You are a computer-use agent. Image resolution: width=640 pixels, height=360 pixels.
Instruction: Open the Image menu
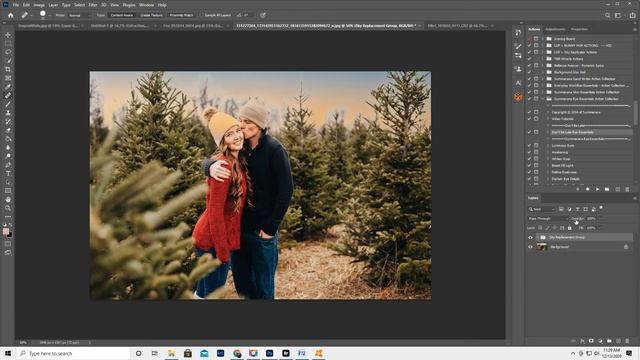39,5
